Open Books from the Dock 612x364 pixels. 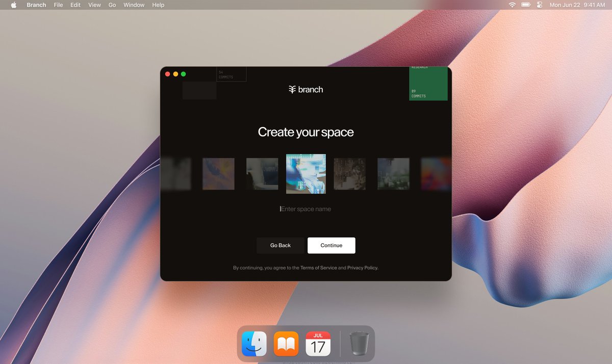tap(286, 344)
